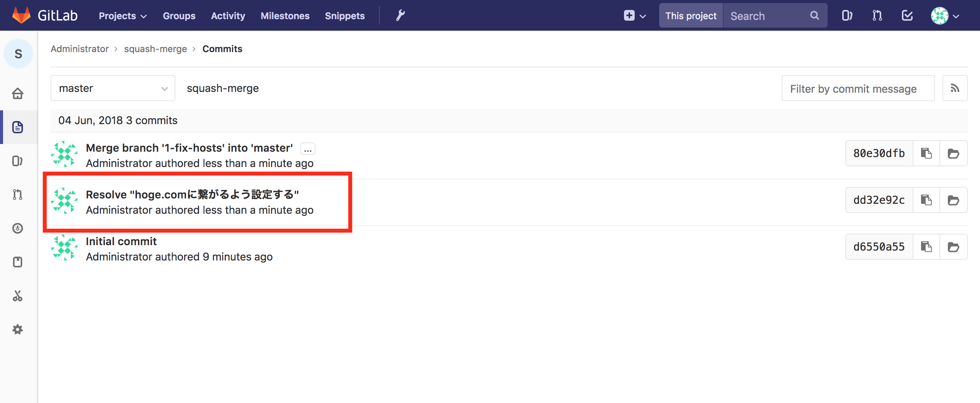Open Merge Requests from the left sidebar

pyautogui.click(x=18, y=195)
